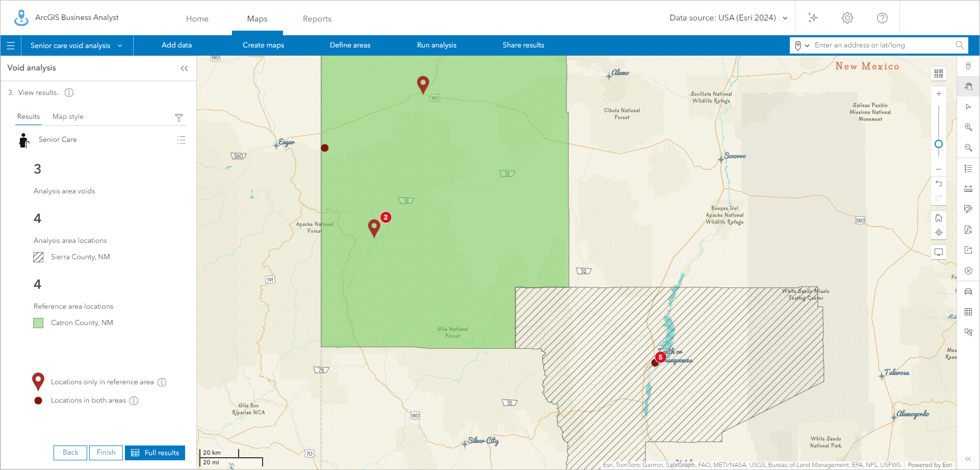This screenshot has width=980, height=470.
Task: Click the Esri attribution text
Action: click(x=752, y=465)
